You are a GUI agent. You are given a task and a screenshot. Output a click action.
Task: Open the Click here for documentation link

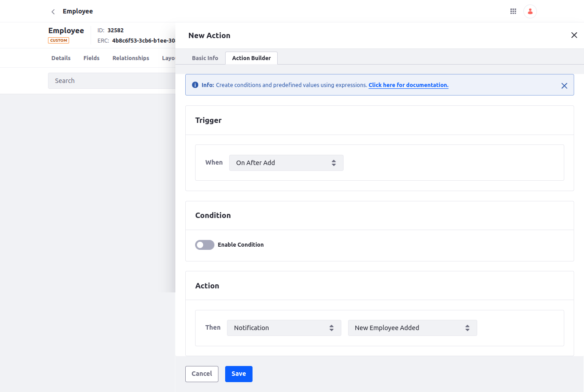[408, 85]
